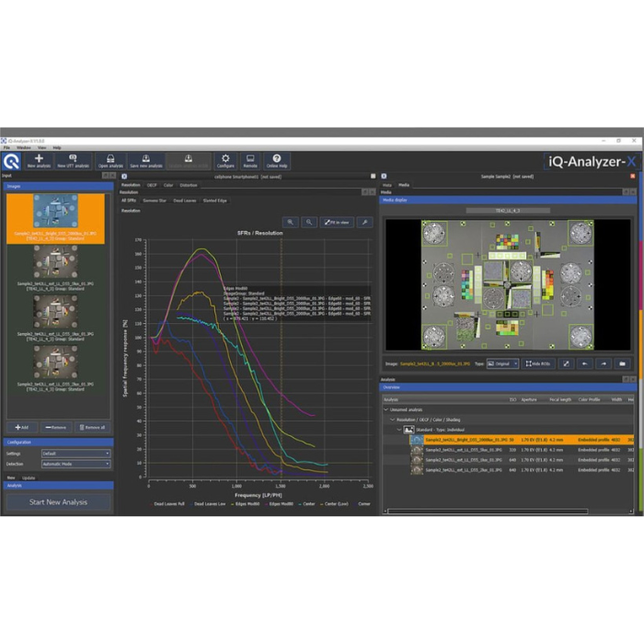
Task: Switch to the Update tab
Action: tap(29, 478)
